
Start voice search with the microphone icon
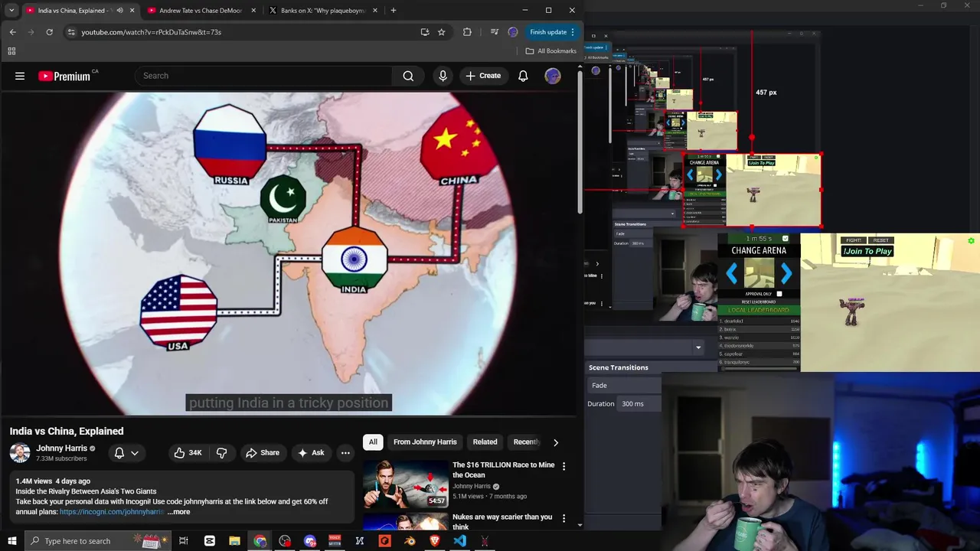pos(443,76)
